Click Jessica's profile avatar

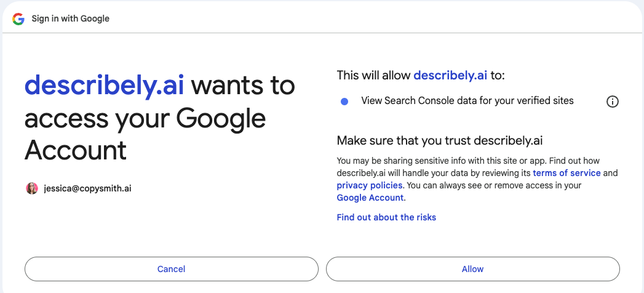(x=32, y=188)
